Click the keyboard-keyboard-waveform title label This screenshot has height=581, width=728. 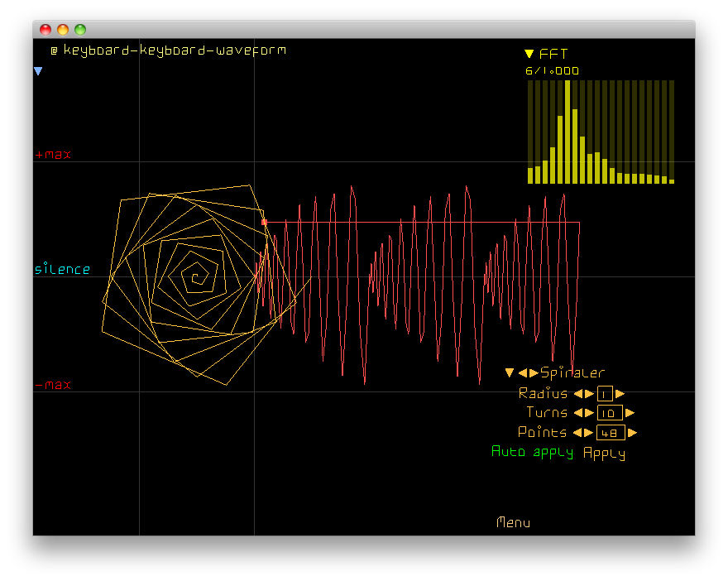(x=175, y=50)
